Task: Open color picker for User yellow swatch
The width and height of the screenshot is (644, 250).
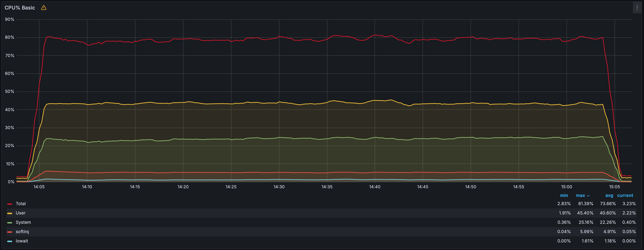Action: pos(10,213)
